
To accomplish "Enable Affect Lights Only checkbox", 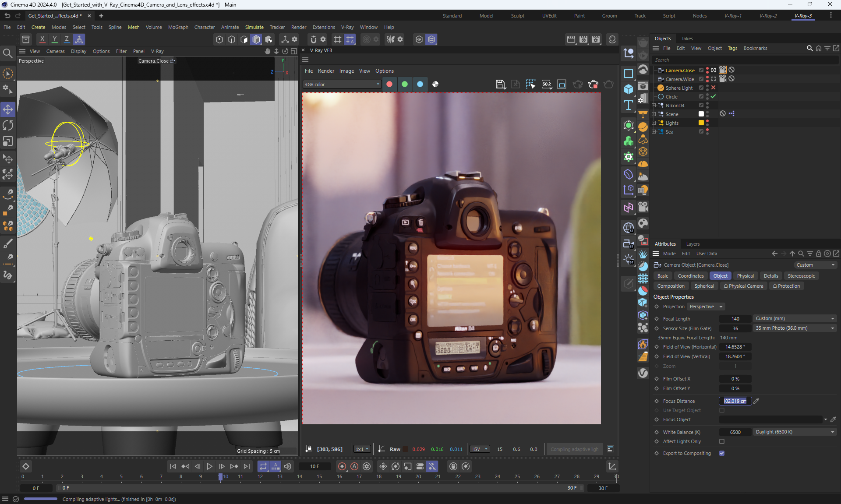I will pyautogui.click(x=721, y=441).
